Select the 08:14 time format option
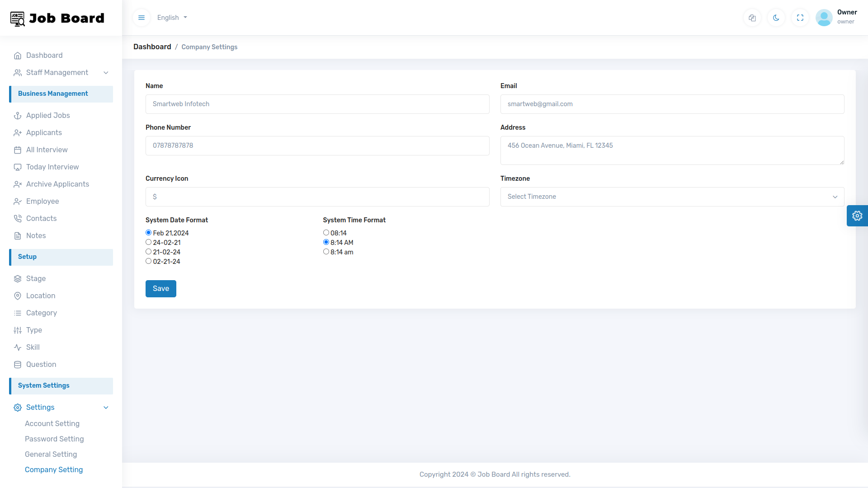This screenshot has height=488, width=868. pyautogui.click(x=326, y=233)
